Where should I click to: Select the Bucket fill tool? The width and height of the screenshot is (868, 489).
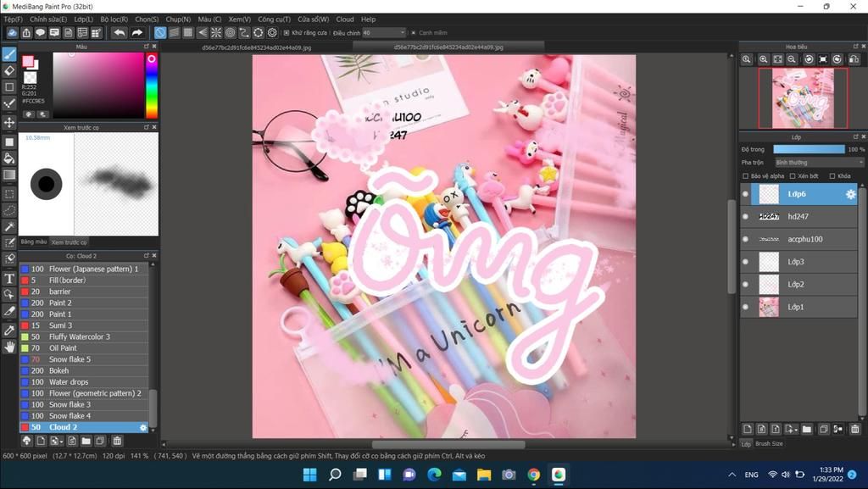click(9, 158)
